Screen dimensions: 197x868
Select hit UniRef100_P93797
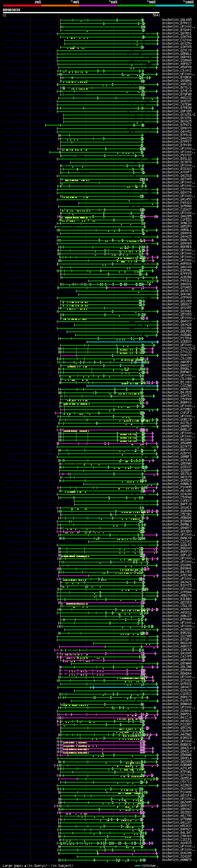click(177, 155)
